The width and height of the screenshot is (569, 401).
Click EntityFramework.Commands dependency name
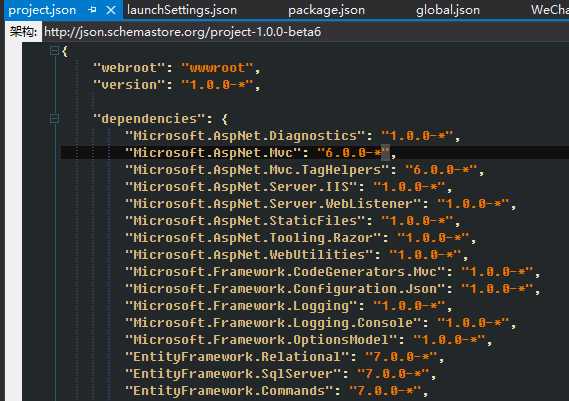tap(229, 392)
